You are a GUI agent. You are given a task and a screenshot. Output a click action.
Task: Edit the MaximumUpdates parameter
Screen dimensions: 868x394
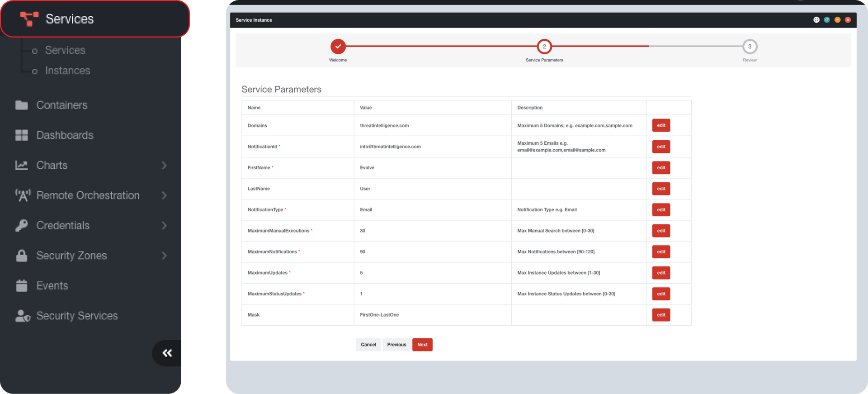[661, 273]
